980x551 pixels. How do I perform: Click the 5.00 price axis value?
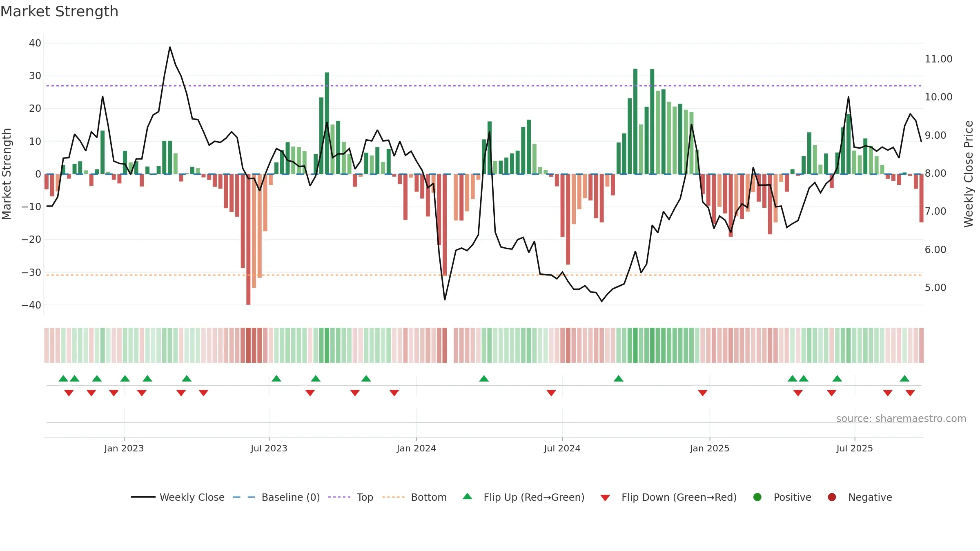pos(935,288)
